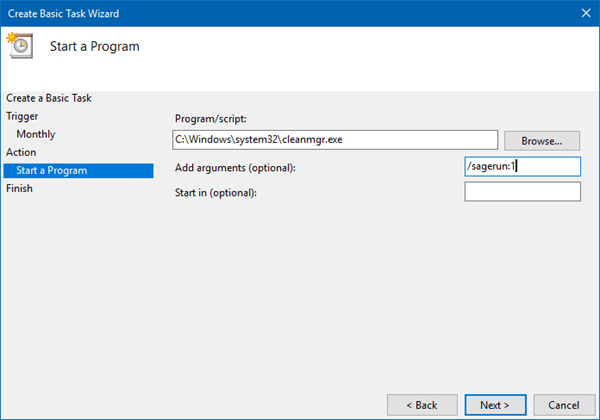
Task: Click the Browse... button
Action: [542, 141]
